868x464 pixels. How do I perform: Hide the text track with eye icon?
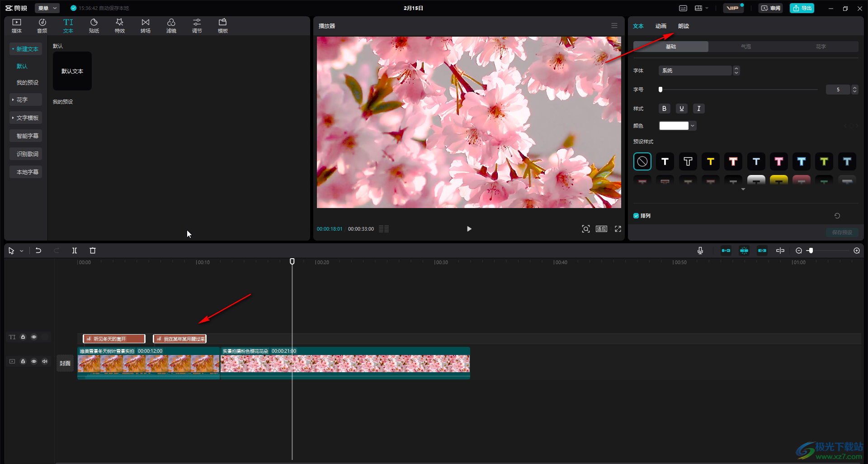[x=34, y=337]
